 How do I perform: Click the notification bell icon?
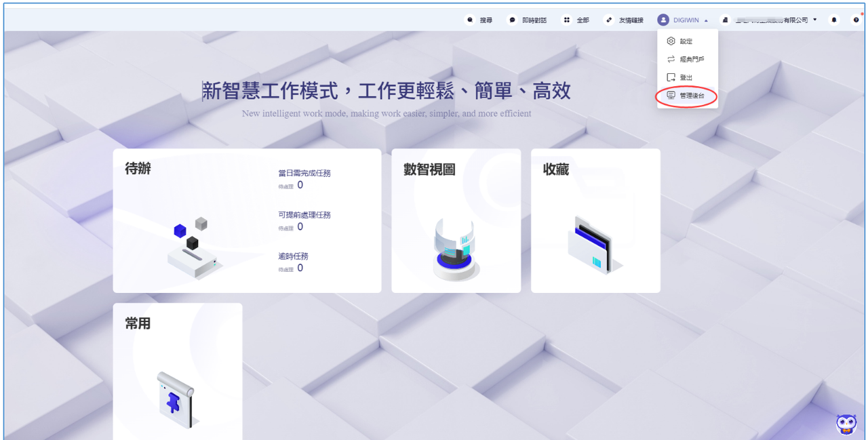point(834,20)
